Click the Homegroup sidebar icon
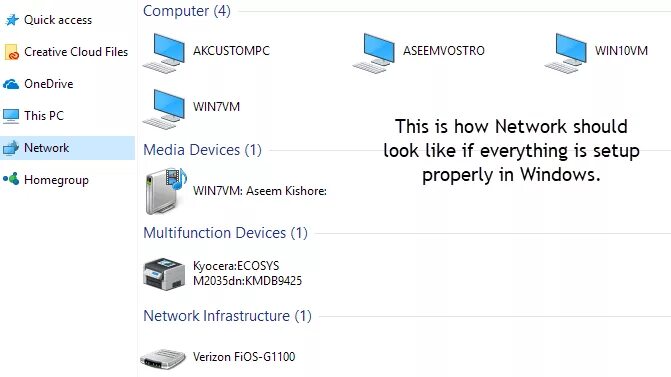Viewport: 671px width, 377px height. (12, 179)
